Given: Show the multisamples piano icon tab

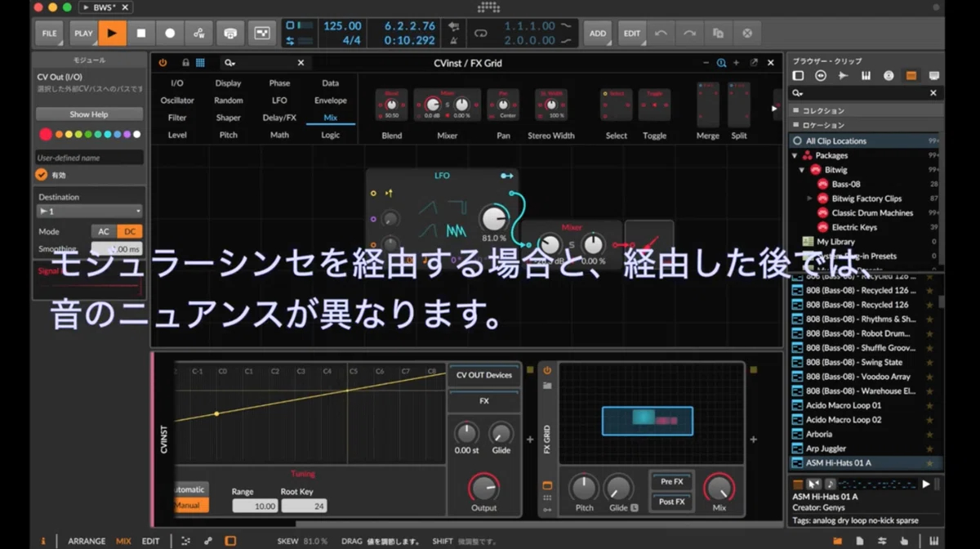Looking at the screenshot, I should (x=866, y=76).
